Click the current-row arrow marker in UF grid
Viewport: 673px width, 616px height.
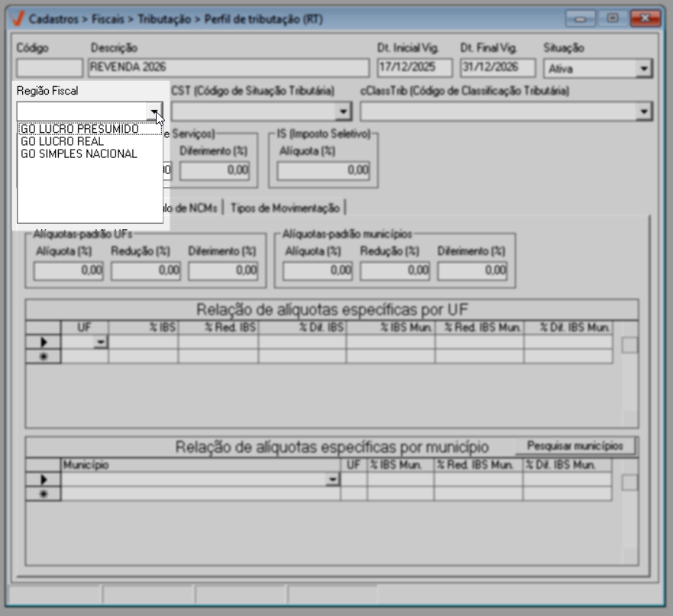point(44,343)
